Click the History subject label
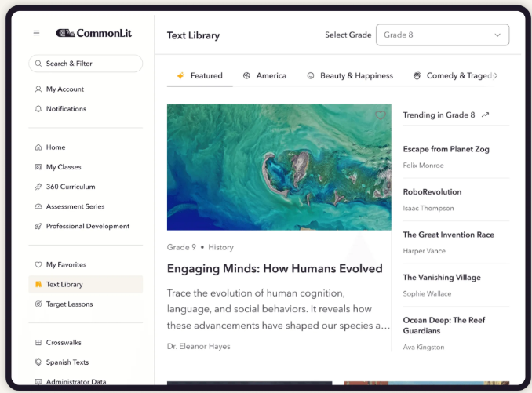532x393 pixels. 220,247
